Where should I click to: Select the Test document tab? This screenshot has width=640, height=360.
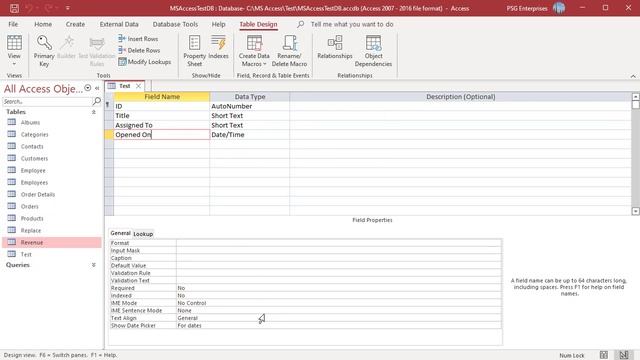coord(124,86)
